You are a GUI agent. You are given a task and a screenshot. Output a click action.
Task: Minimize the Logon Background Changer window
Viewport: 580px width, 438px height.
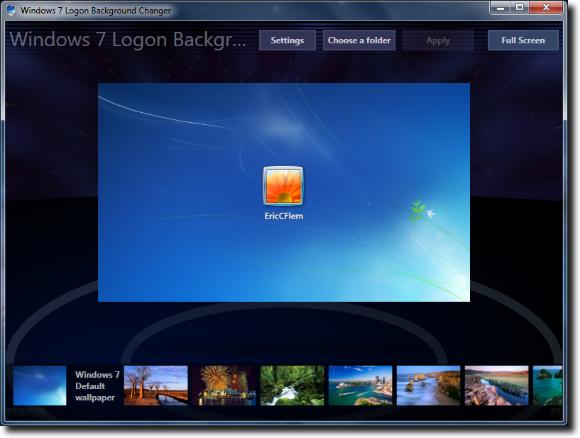click(501, 7)
